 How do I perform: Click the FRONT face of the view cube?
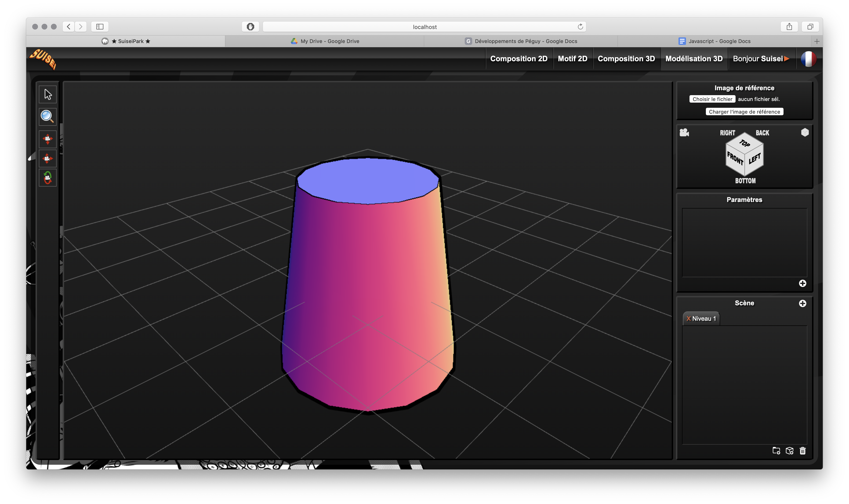pyautogui.click(x=735, y=158)
